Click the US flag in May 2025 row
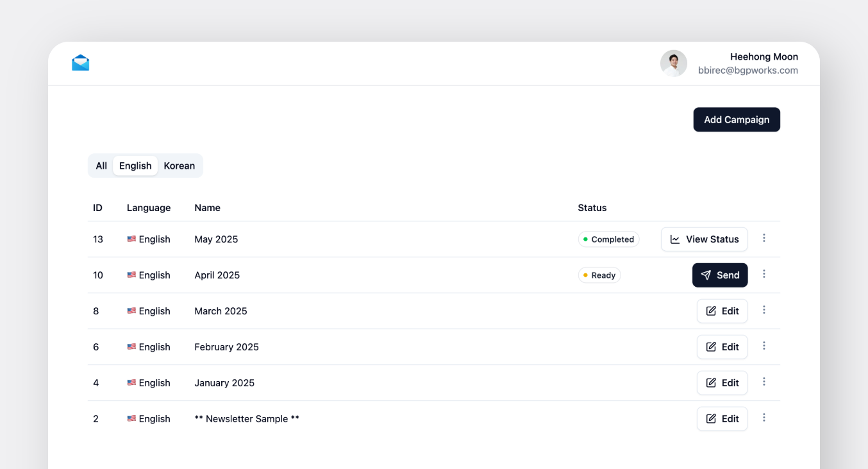The height and width of the screenshot is (469, 868). click(x=131, y=239)
